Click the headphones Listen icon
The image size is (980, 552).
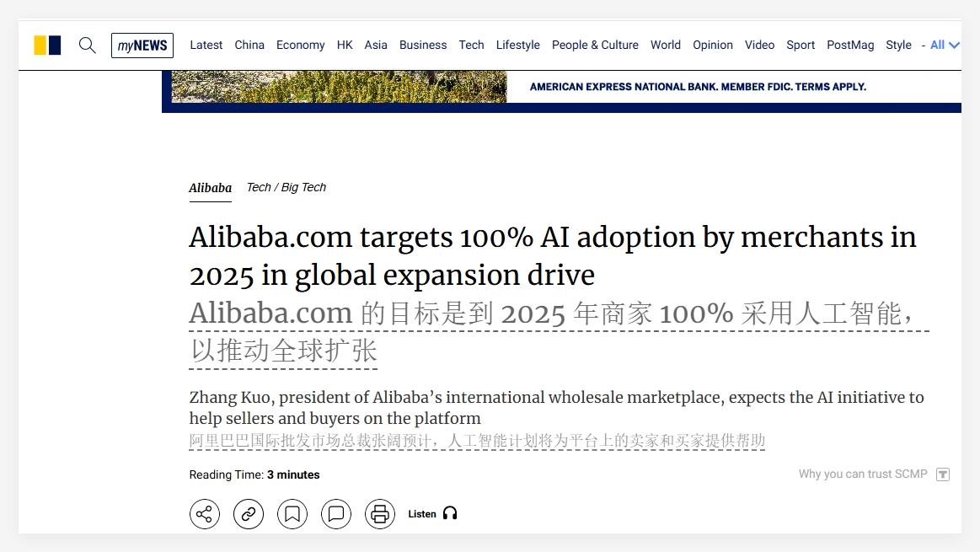coord(450,513)
